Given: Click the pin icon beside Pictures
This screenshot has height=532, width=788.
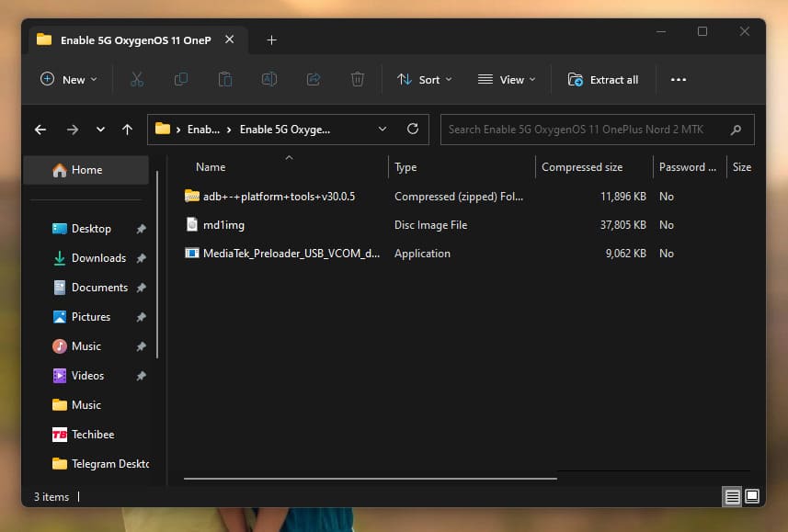Looking at the screenshot, I should [142, 316].
